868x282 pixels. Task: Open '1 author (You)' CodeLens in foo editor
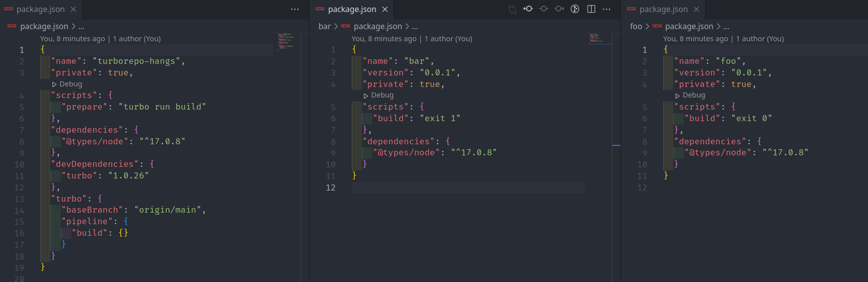(760, 39)
